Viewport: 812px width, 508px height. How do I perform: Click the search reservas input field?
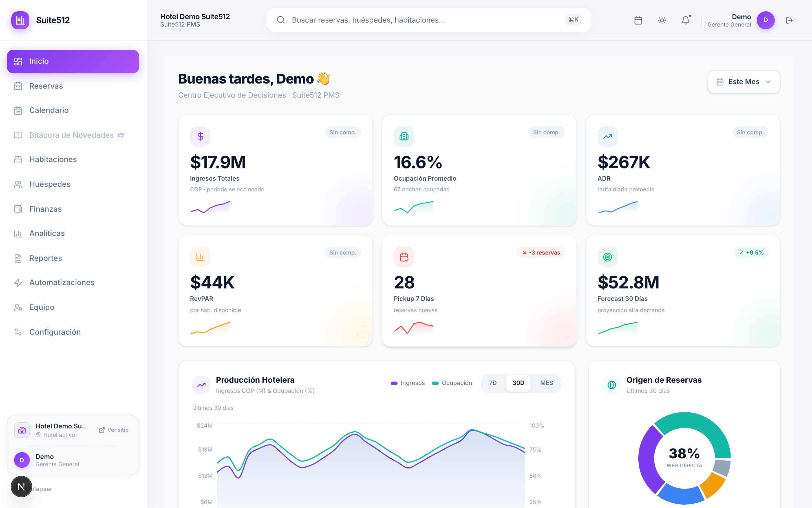coord(429,20)
